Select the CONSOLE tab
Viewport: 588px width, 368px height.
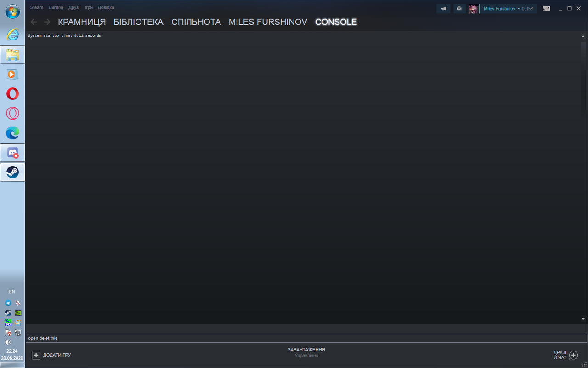336,22
